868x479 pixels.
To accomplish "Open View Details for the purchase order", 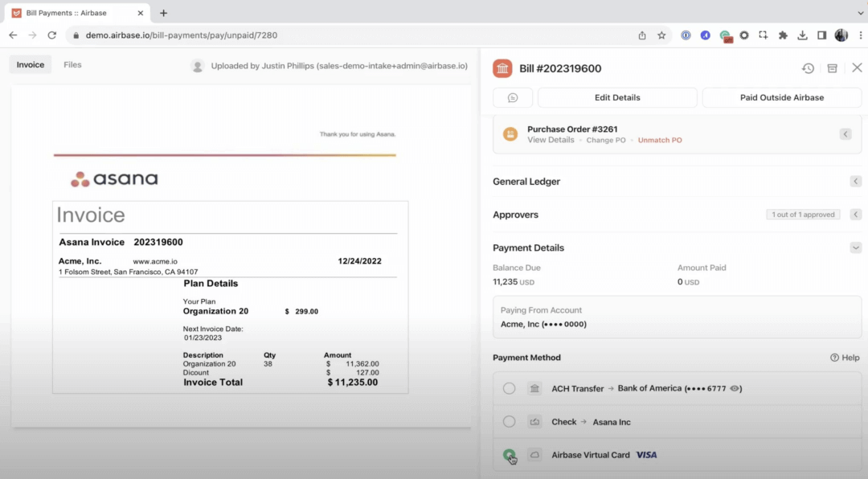I will coord(551,140).
